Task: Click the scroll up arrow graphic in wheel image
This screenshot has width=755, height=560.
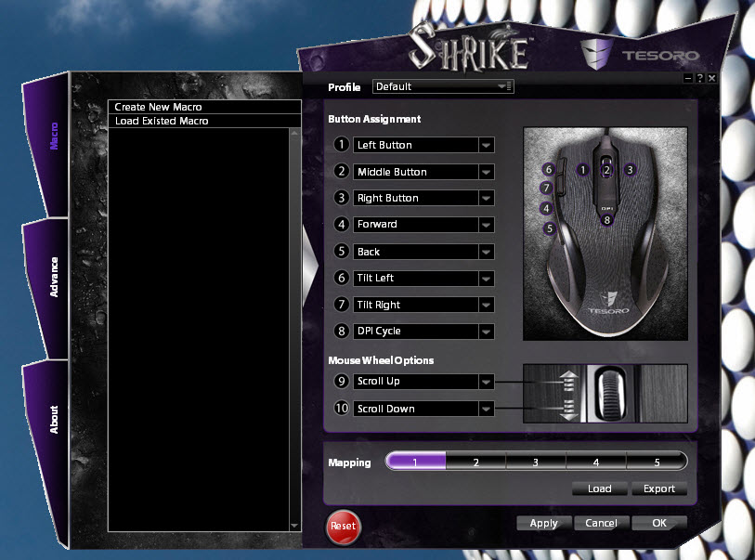Action: [568, 381]
